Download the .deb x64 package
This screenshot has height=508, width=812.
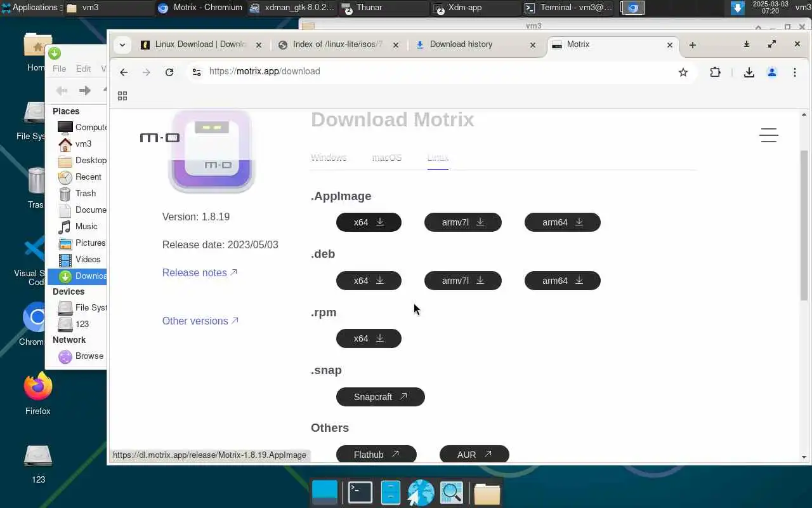pyautogui.click(x=369, y=281)
